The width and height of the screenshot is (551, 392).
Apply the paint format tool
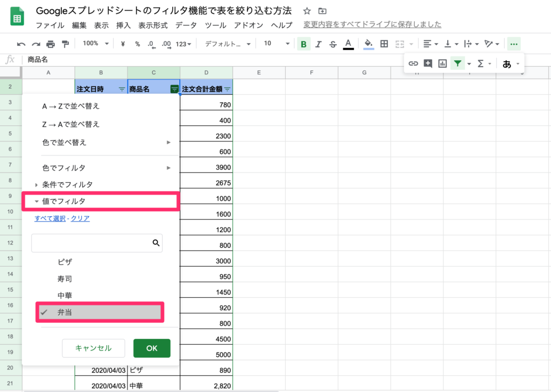(x=66, y=43)
